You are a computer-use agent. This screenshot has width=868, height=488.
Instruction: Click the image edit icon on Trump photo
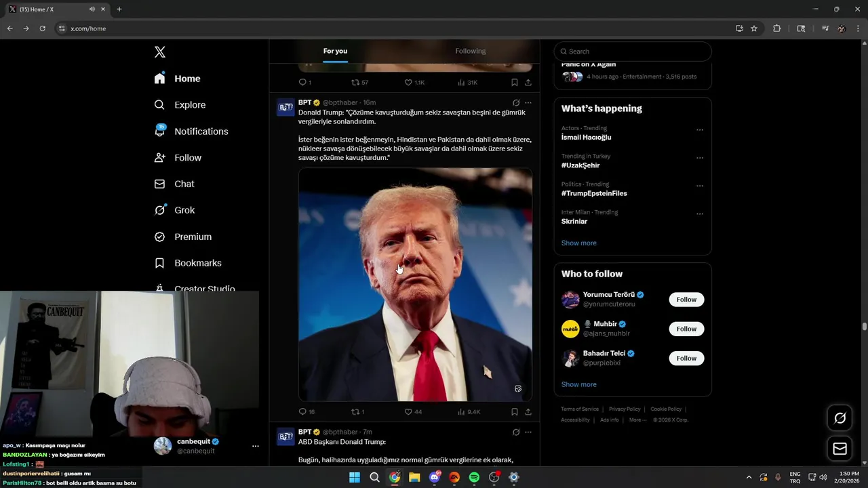point(518,389)
